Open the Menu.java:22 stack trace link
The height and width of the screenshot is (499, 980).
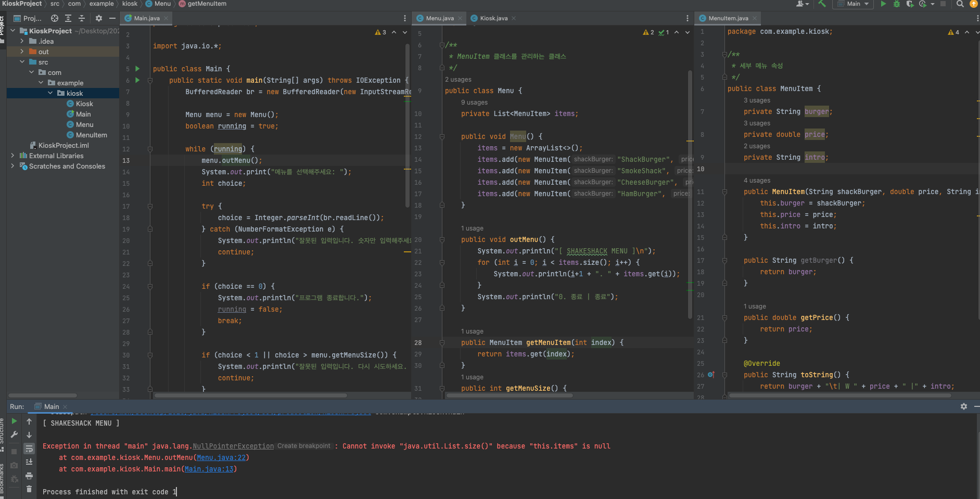coord(221,458)
